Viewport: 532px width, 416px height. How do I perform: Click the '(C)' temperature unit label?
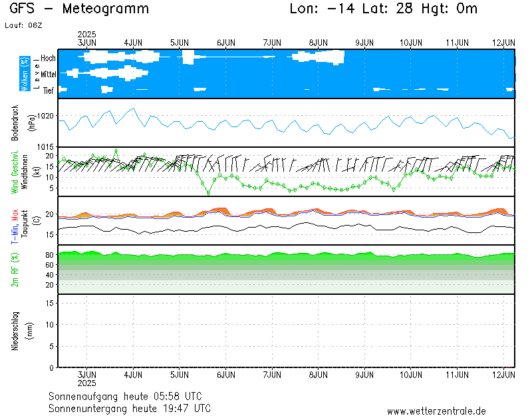coord(36,221)
